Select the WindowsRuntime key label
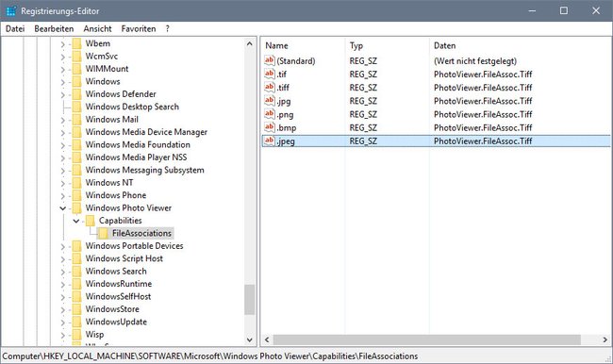Image resolution: width=613 pixels, height=364 pixels. pos(119,284)
